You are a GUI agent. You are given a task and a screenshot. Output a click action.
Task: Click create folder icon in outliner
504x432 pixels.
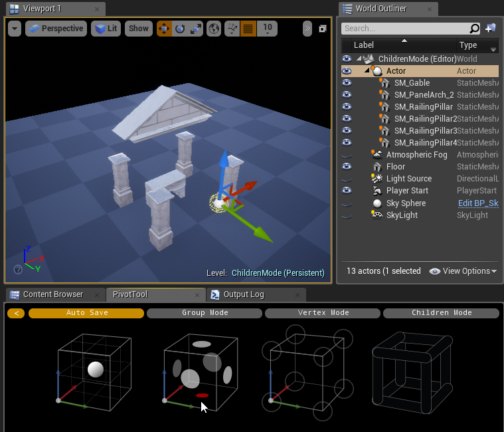click(x=491, y=28)
